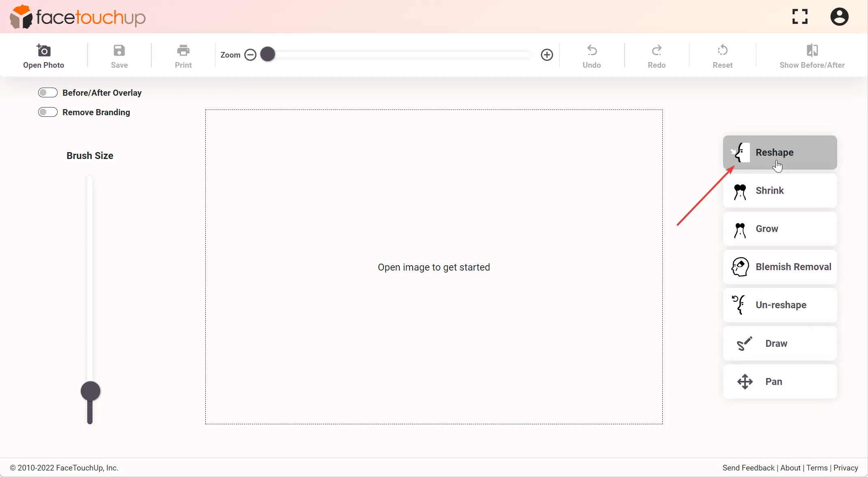868x477 pixels.
Task: Toggle the Remove Branding switch
Action: (47, 112)
